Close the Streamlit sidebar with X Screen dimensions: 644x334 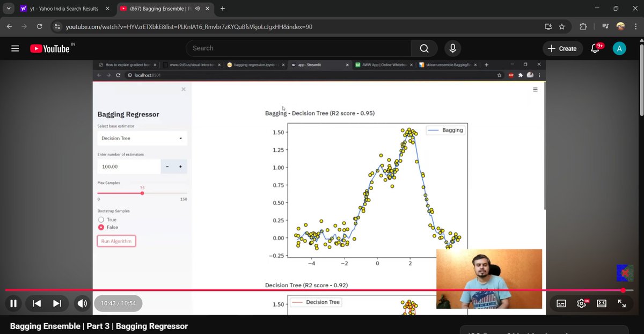coord(184,89)
